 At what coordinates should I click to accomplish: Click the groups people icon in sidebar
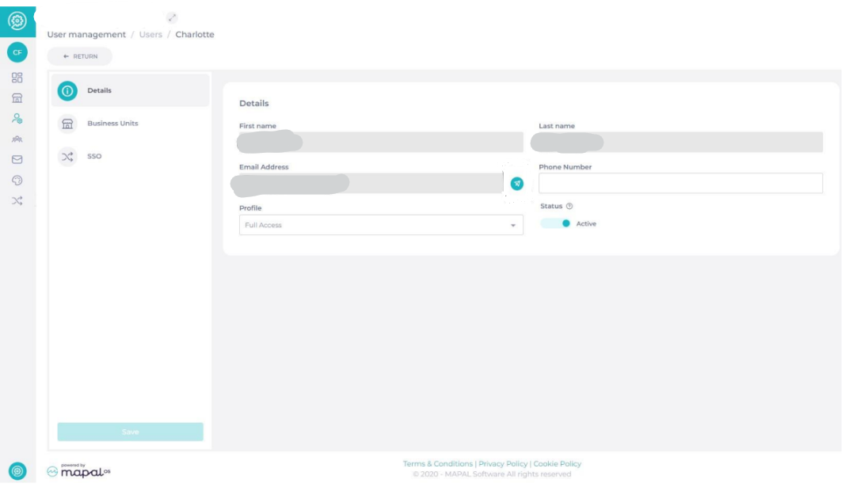[x=17, y=139]
